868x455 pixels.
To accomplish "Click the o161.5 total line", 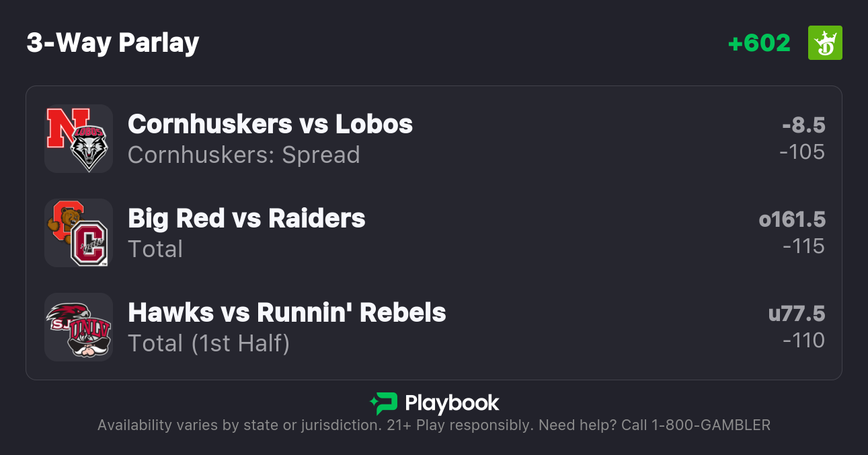I will 792,219.
